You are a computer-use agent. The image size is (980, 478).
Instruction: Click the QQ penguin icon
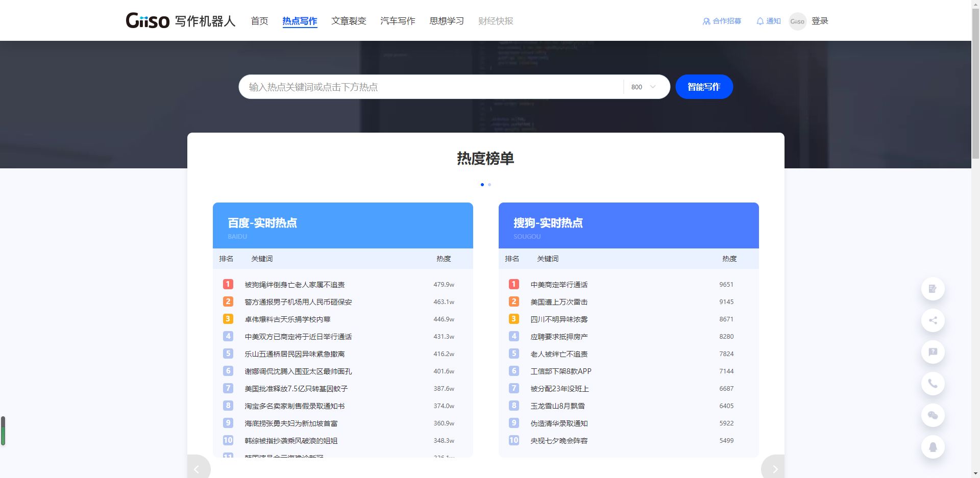click(933, 447)
